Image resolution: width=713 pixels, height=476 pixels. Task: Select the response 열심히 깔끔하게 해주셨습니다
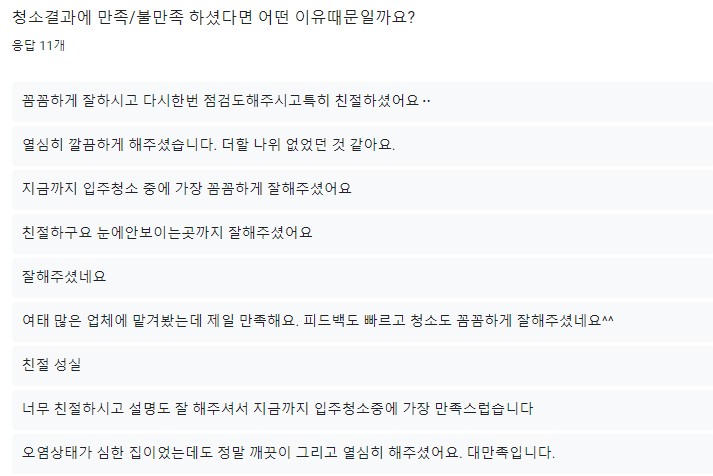[362, 145]
